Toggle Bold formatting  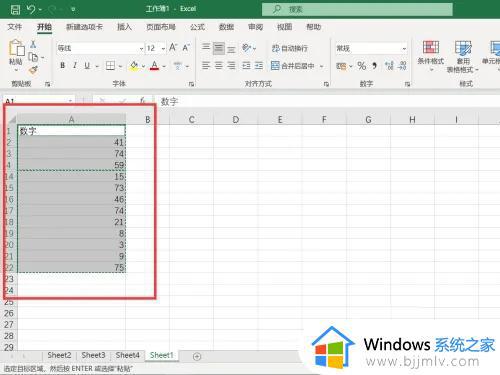pos(62,66)
